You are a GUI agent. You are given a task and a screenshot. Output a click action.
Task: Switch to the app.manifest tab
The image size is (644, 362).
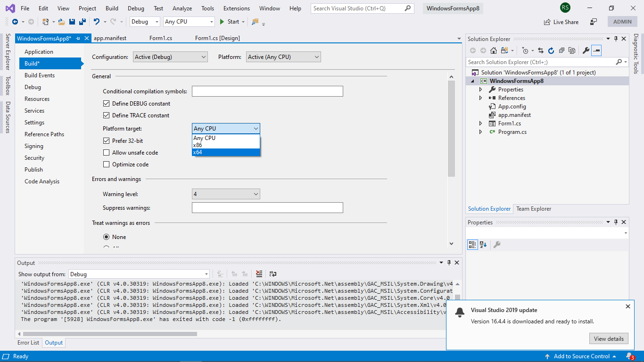tap(110, 38)
